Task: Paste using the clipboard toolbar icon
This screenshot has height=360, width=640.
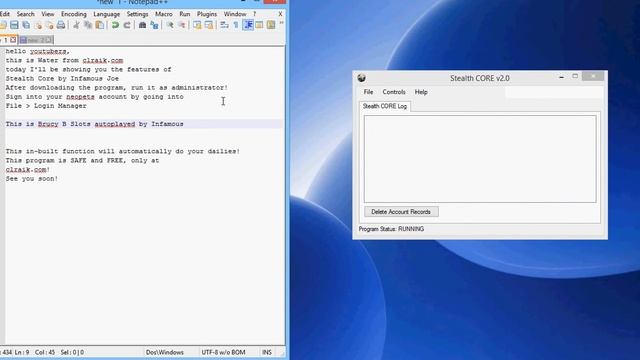Action: coord(100,25)
